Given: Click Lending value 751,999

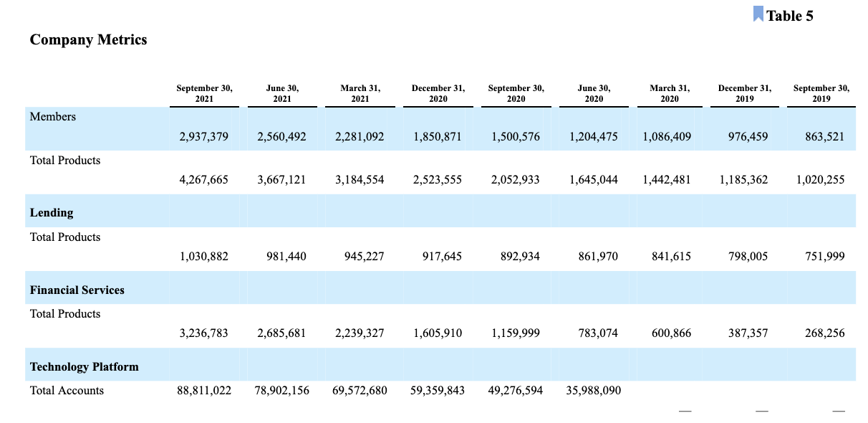Looking at the screenshot, I should (825, 256).
